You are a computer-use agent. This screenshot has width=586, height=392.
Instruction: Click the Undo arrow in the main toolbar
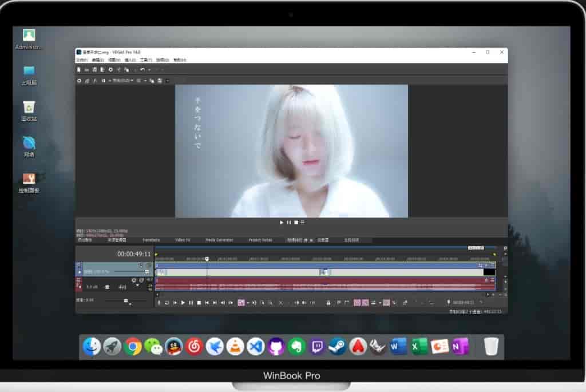142,69
